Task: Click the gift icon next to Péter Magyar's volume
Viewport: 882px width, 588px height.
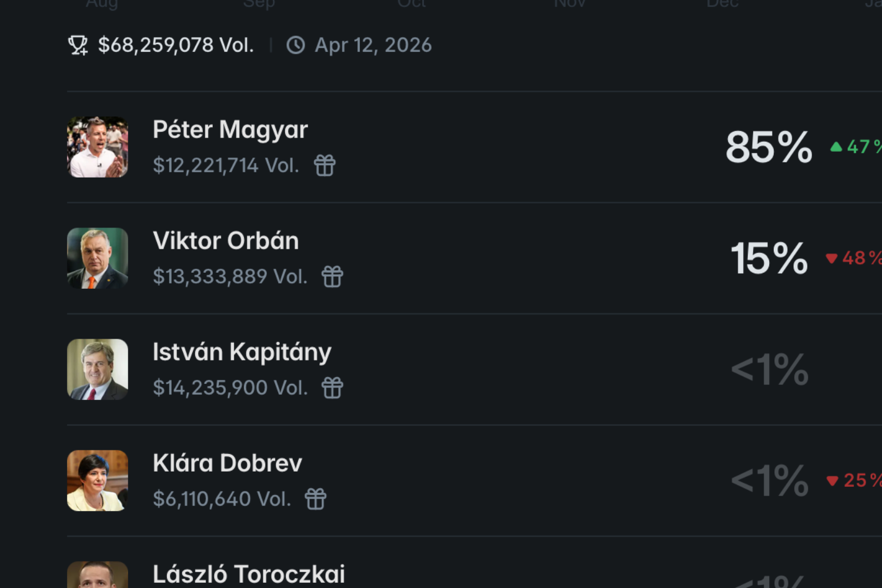Action: [x=325, y=166]
